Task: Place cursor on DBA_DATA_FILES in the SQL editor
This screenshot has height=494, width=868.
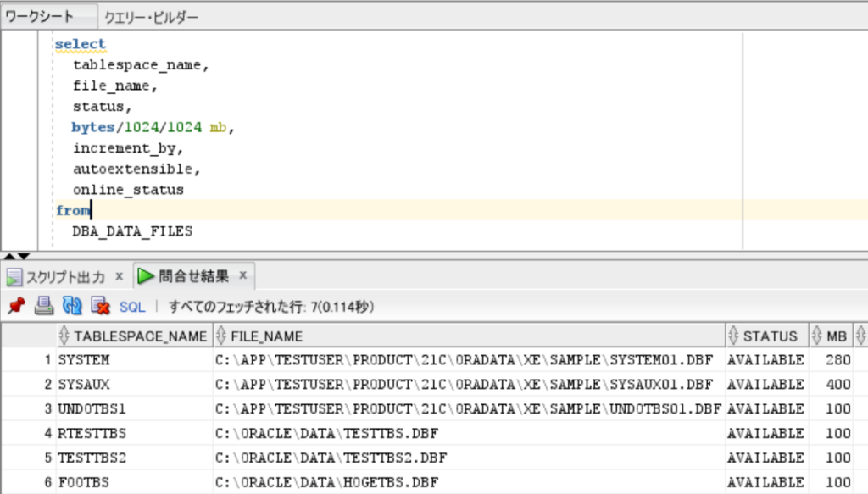Action: [x=132, y=230]
